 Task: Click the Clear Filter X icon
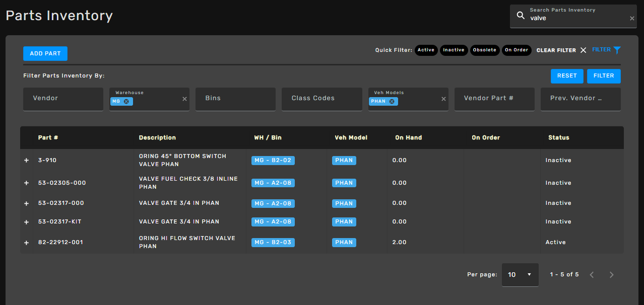pos(584,50)
